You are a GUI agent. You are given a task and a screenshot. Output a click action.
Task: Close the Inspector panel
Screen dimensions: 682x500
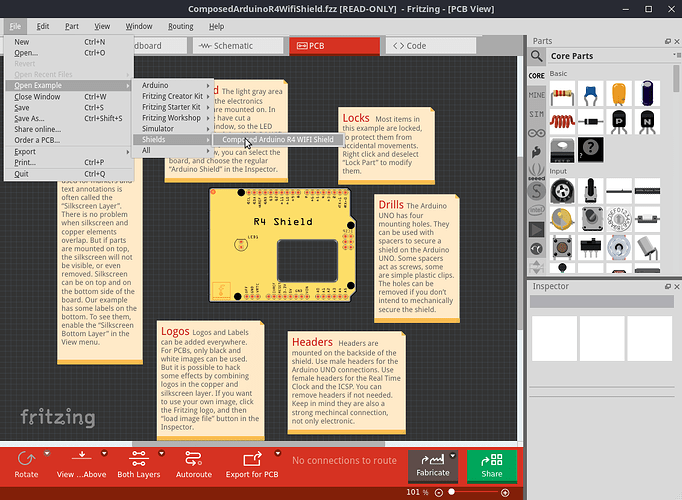coord(677,287)
